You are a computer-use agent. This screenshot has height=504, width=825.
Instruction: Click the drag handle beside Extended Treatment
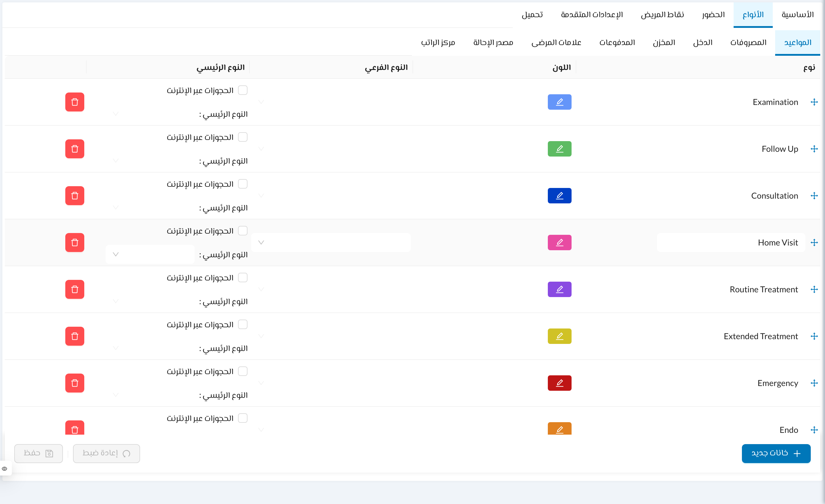[814, 336]
